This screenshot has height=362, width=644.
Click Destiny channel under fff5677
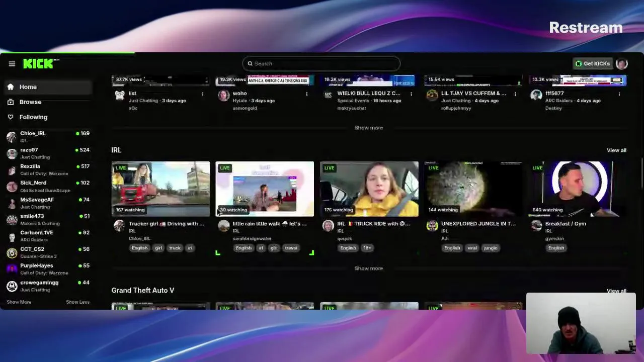pos(553,108)
